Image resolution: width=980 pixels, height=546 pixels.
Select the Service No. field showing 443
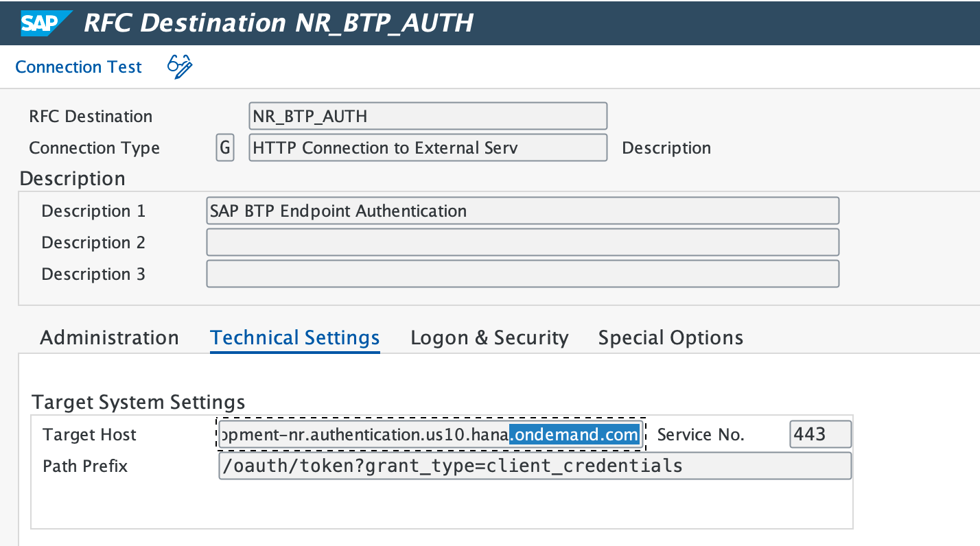[x=820, y=434]
